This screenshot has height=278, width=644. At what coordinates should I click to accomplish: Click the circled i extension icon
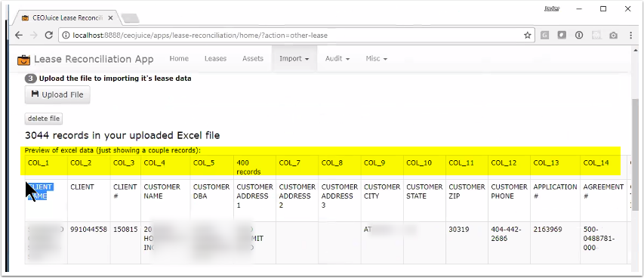pyautogui.click(x=579, y=36)
